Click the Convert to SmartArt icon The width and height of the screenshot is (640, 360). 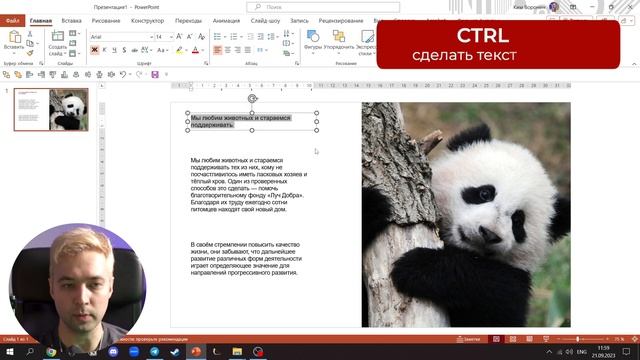click(x=287, y=53)
